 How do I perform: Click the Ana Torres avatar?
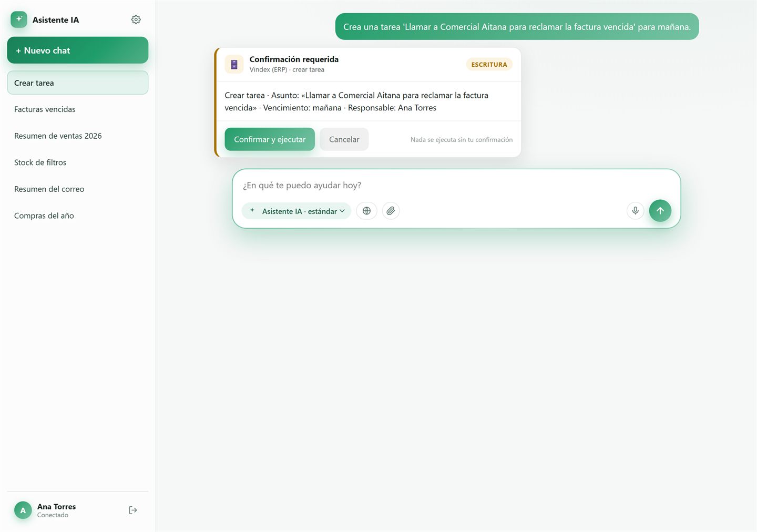[23, 510]
